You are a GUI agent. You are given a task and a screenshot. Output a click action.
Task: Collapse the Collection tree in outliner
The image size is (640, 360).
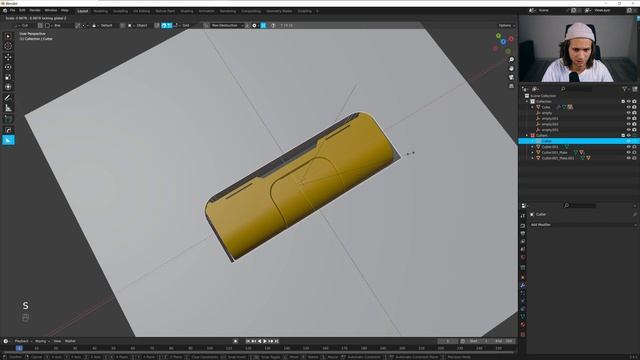tap(527, 101)
